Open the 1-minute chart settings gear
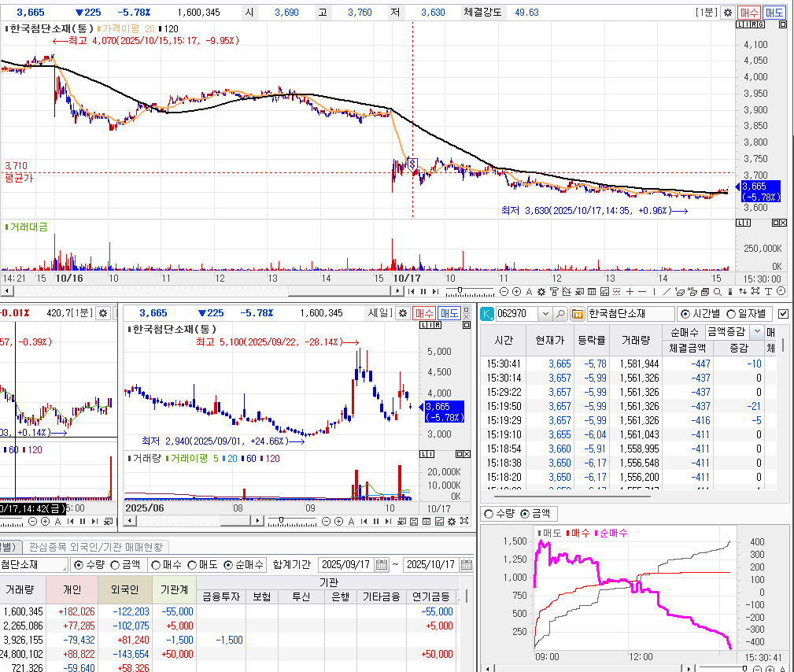Viewport: 794px width, 672px height. tap(728, 12)
